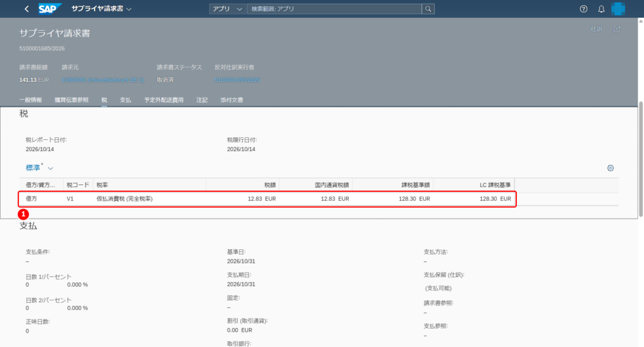Open the 注記 tab
Viewport: 644px width, 347px height.
pos(202,100)
